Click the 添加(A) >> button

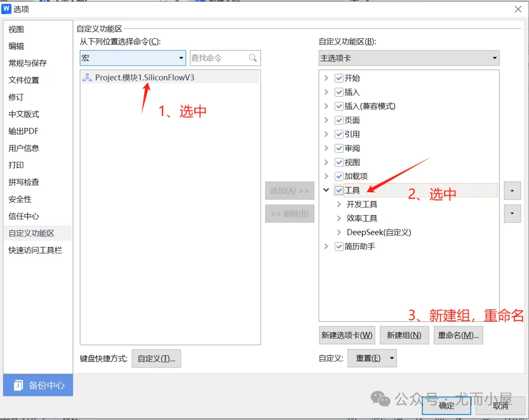point(289,191)
